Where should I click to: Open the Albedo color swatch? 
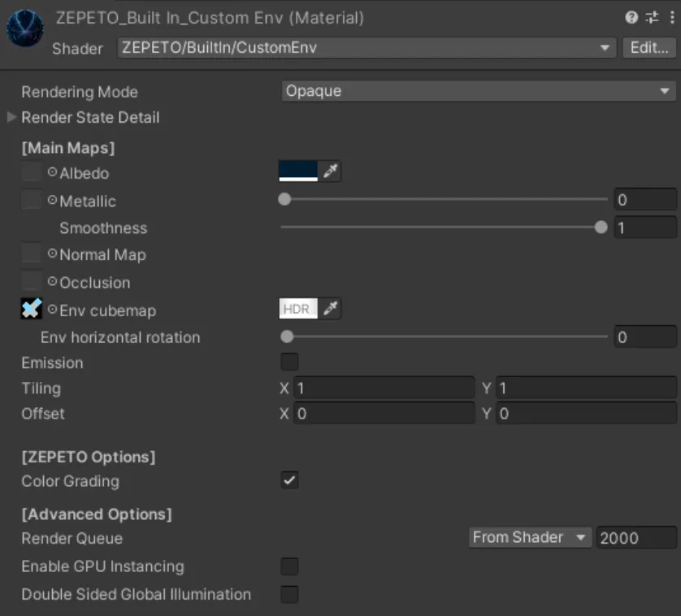(298, 171)
